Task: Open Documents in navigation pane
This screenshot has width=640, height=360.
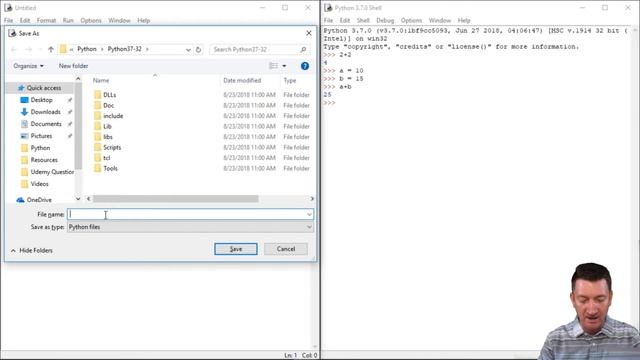Action: [46, 124]
